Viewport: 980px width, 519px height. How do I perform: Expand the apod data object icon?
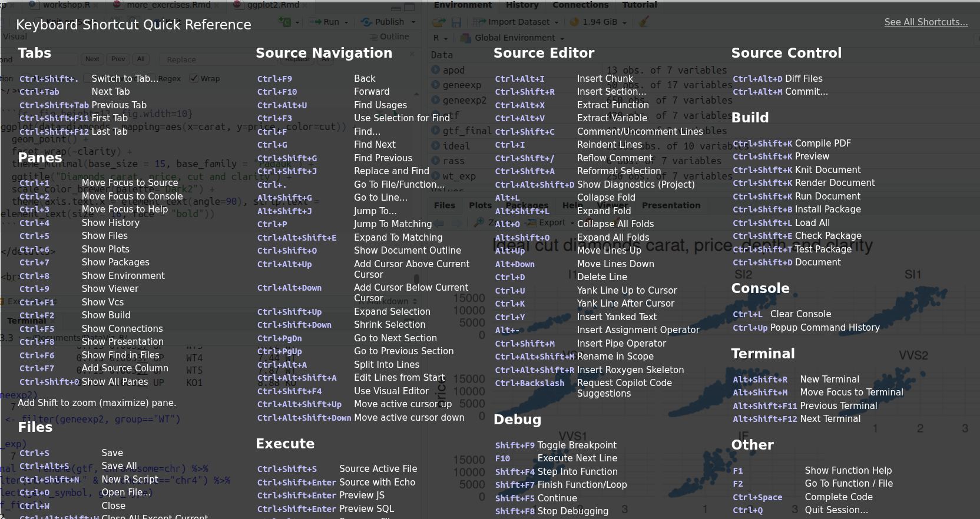(436, 69)
